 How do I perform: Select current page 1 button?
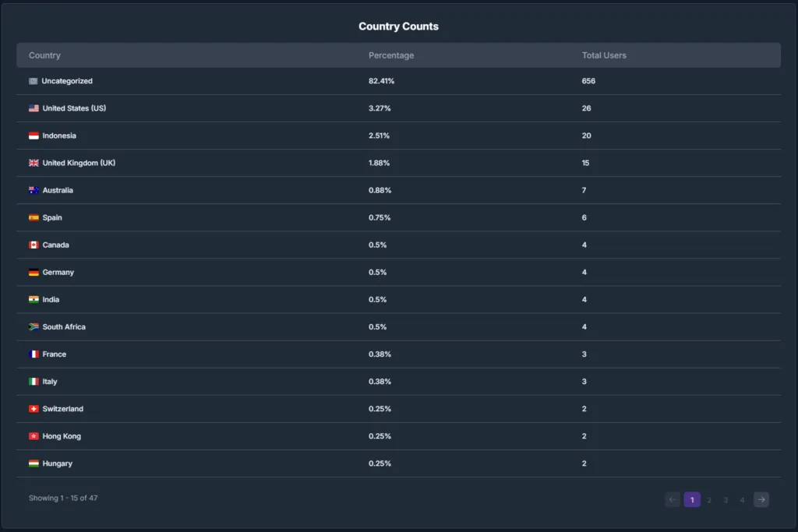coord(692,499)
